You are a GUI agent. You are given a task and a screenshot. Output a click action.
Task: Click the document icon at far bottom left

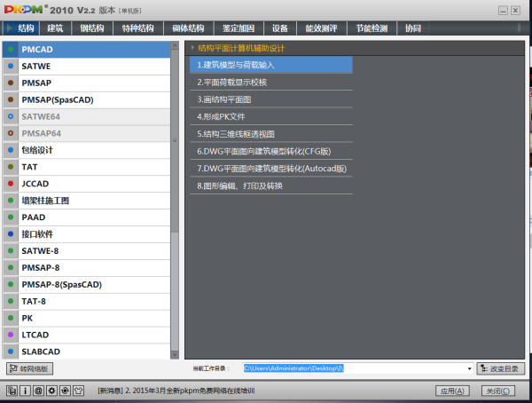coord(12,391)
